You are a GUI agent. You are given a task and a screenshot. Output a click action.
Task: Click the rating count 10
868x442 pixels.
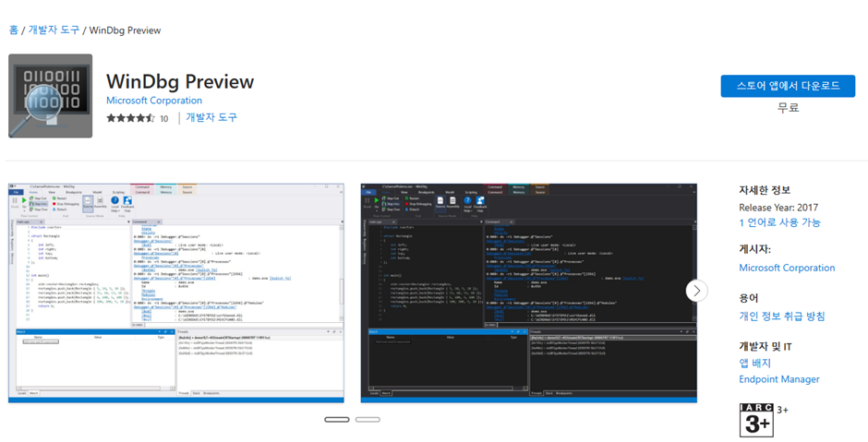163,118
